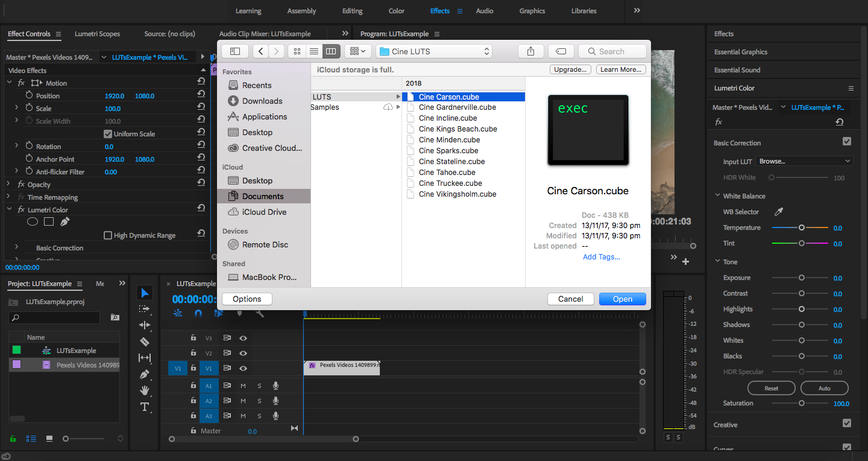This screenshot has height=461, width=868.
Task: Toggle timeline snap magnet icon
Action: (x=198, y=313)
